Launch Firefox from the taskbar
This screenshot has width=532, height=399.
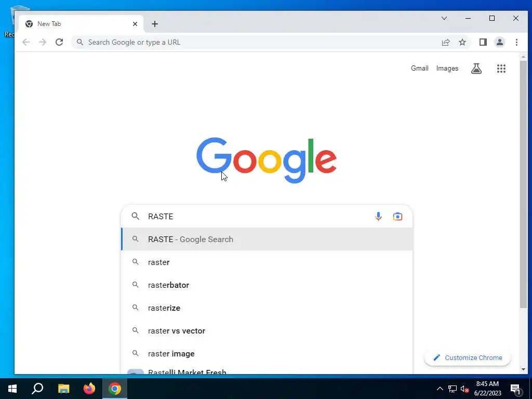89,389
